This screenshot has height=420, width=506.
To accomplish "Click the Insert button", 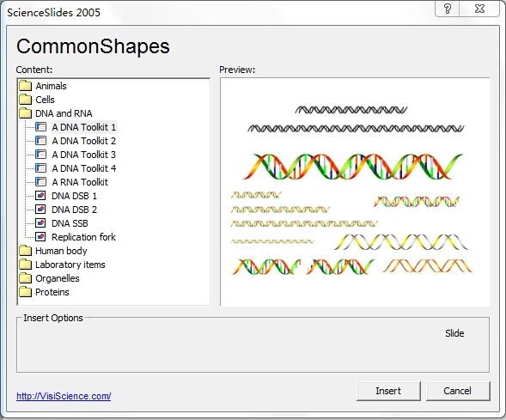I will (x=388, y=391).
